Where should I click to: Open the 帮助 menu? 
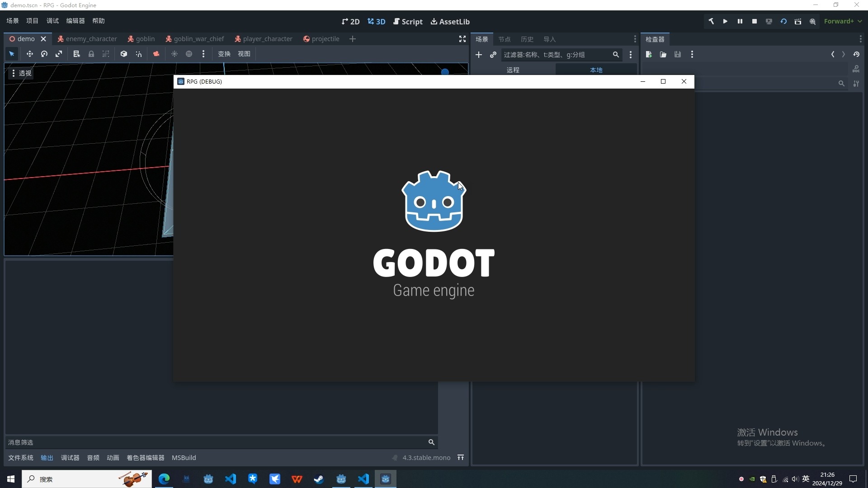99,21
